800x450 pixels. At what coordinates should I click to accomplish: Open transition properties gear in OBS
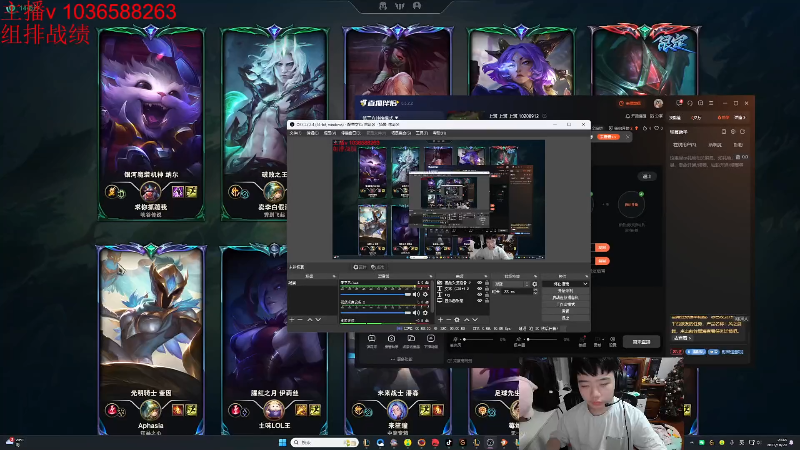535,284
